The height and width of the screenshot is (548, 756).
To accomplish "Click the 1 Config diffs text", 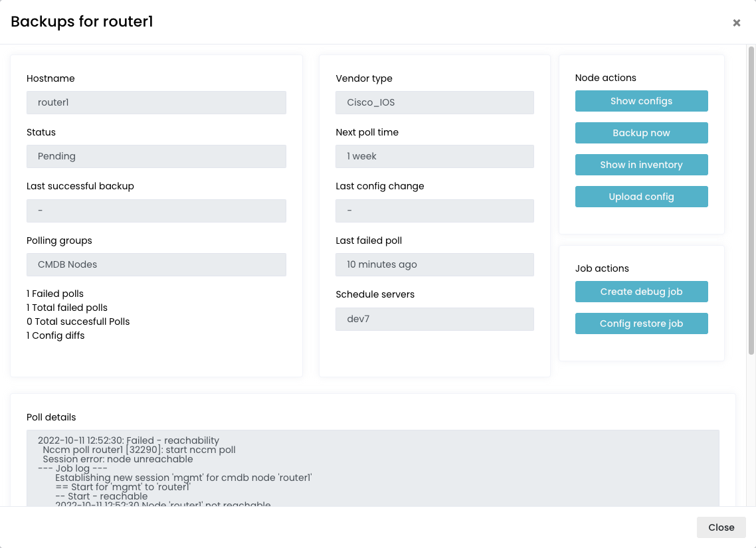I will click(56, 335).
